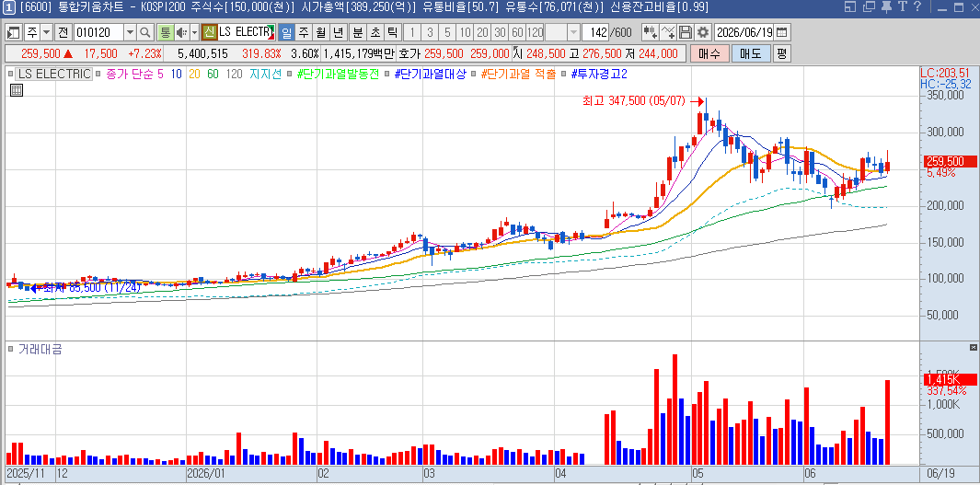Select the 월 monthly period
This screenshot has height=485, width=980.
(321, 32)
